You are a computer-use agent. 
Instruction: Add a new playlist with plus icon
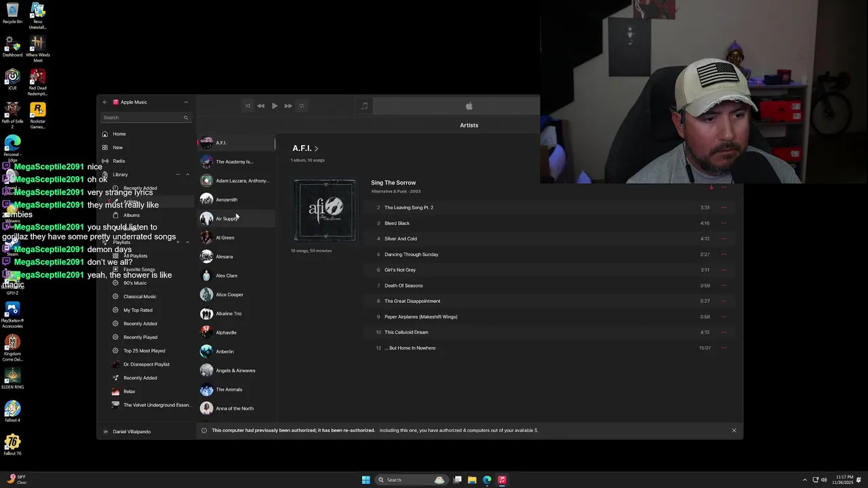click(178, 242)
